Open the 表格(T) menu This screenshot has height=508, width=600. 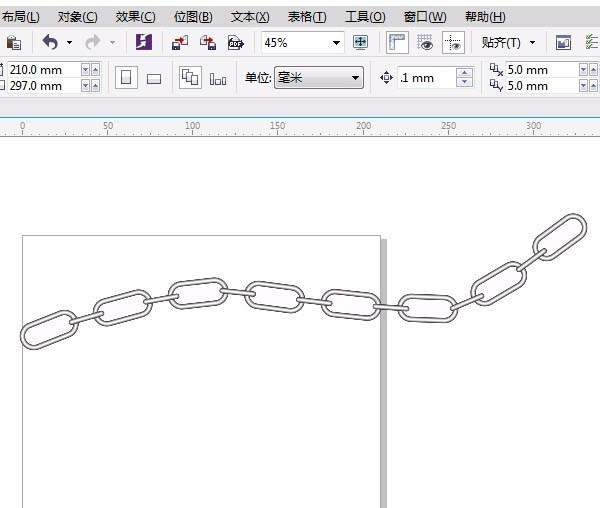pyautogui.click(x=307, y=17)
